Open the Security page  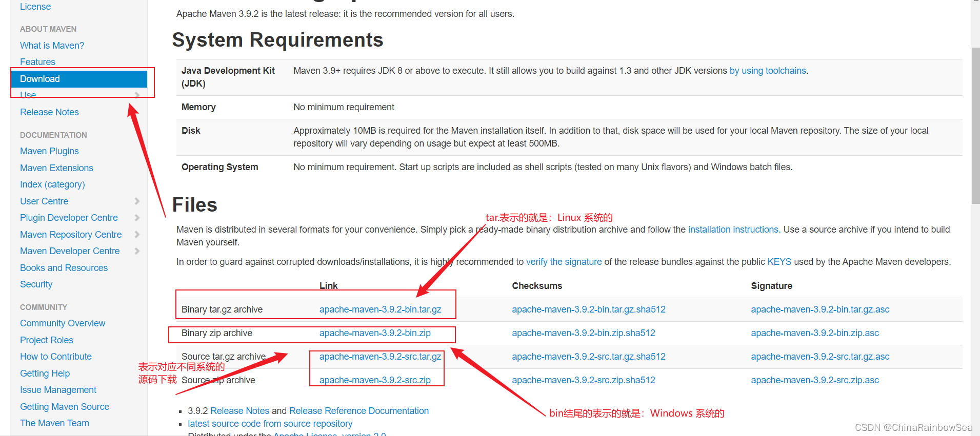click(x=36, y=284)
